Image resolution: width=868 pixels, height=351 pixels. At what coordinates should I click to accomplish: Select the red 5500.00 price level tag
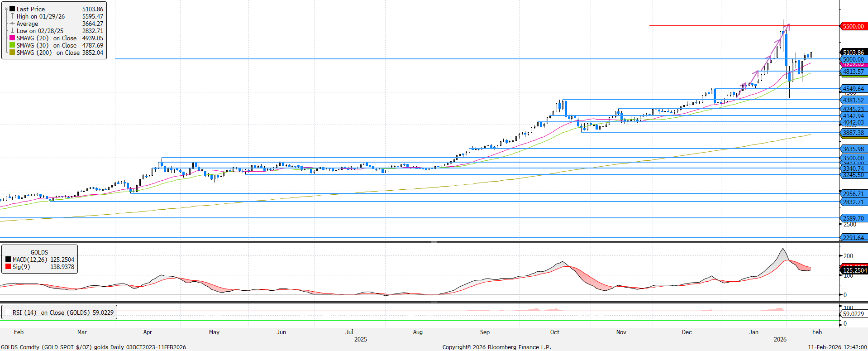click(853, 26)
